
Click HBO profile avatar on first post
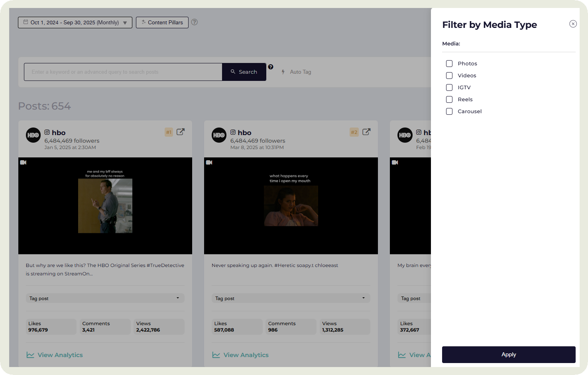[x=33, y=135]
